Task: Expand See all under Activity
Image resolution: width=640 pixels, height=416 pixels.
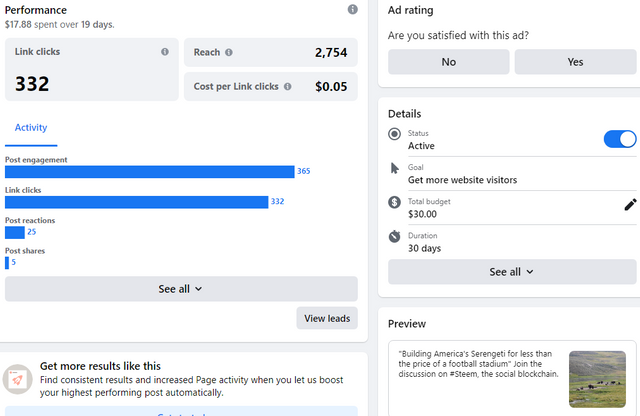Action: (x=181, y=289)
